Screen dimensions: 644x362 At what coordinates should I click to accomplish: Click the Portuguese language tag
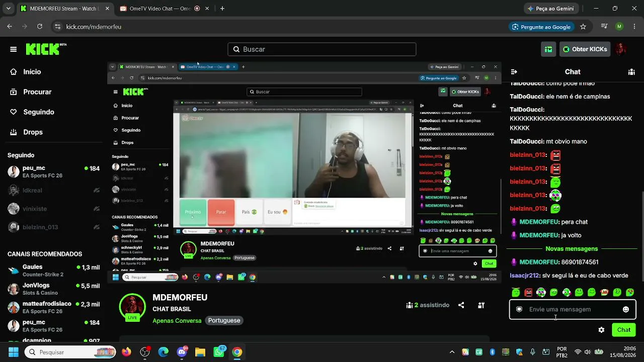coord(224,321)
